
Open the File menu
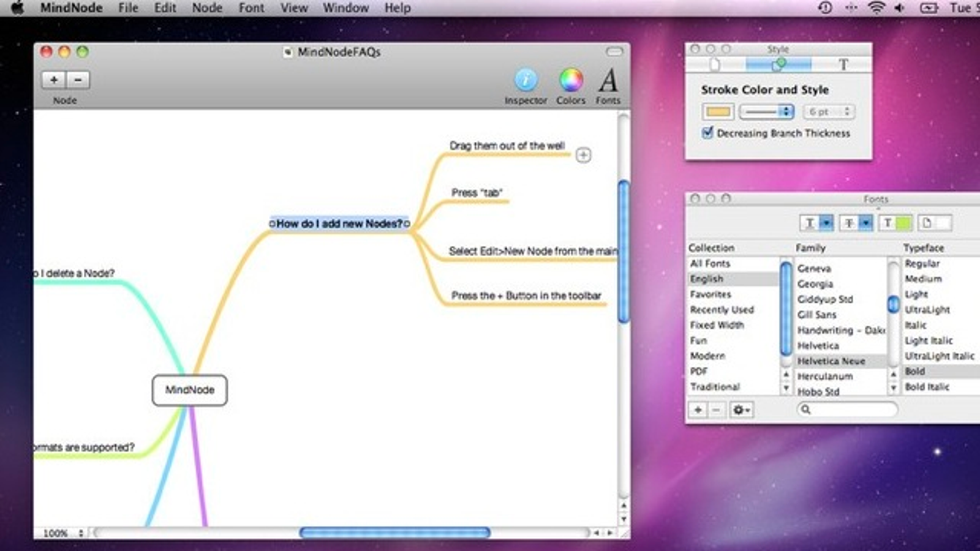128,8
